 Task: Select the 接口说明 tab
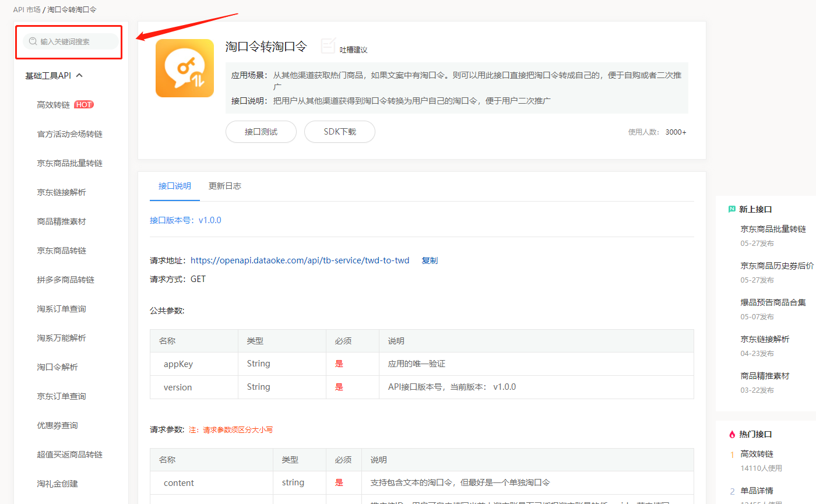click(x=174, y=186)
